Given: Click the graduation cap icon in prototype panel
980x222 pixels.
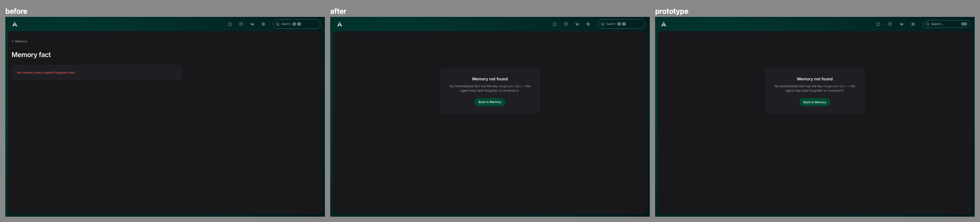Looking at the screenshot, I should [901, 24].
